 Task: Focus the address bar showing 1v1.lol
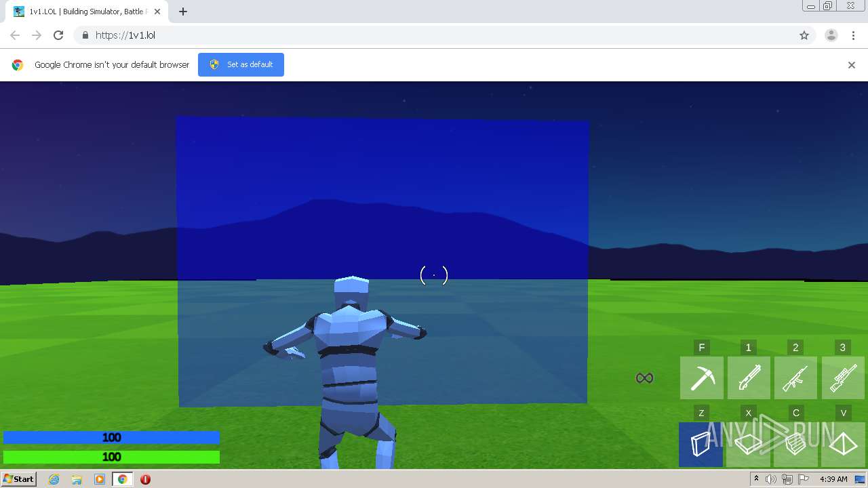444,35
